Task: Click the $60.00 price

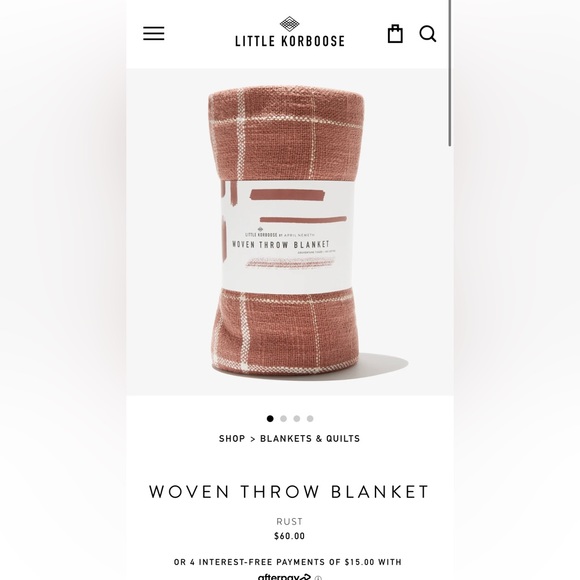Action: (289, 536)
